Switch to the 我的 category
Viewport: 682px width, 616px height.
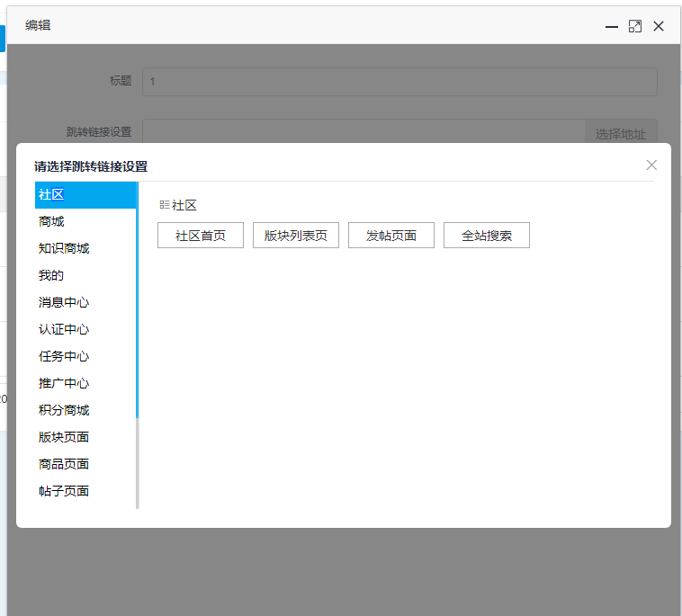pos(85,275)
